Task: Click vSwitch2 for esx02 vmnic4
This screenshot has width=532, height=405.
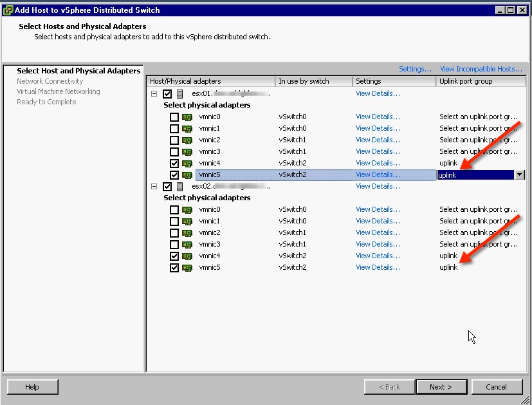Action: point(293,256)
